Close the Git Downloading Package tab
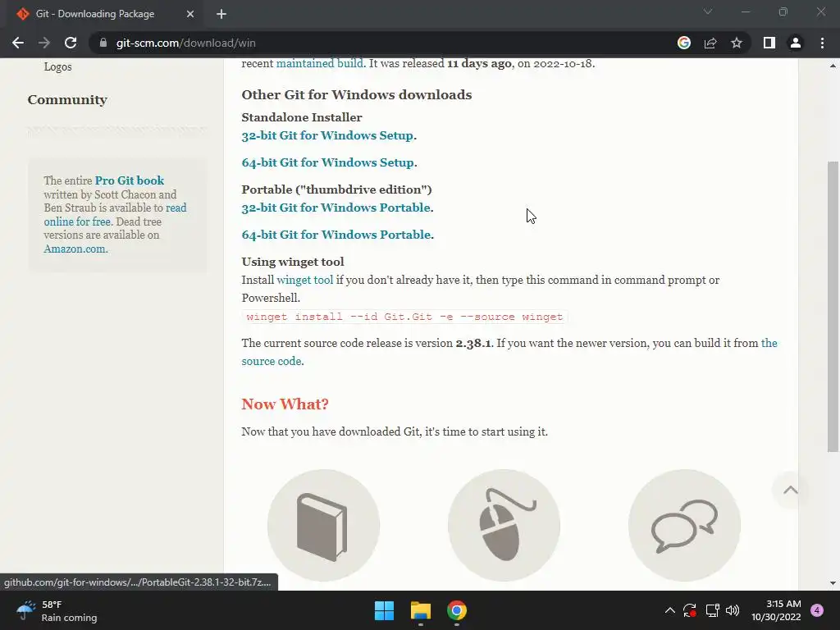The width and height of the screenshot is (840, 630). point(190,14)
